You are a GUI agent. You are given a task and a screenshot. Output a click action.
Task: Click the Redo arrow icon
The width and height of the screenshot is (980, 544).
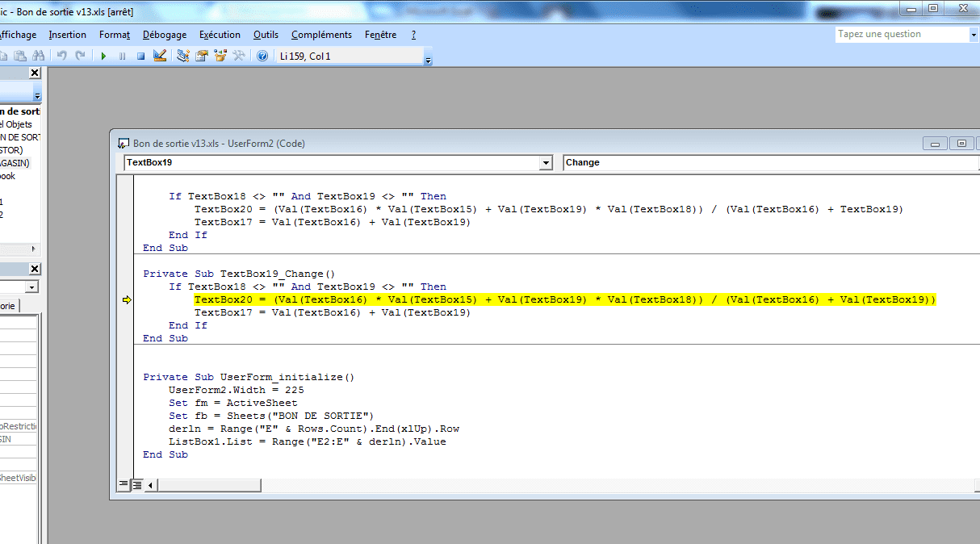80,56
